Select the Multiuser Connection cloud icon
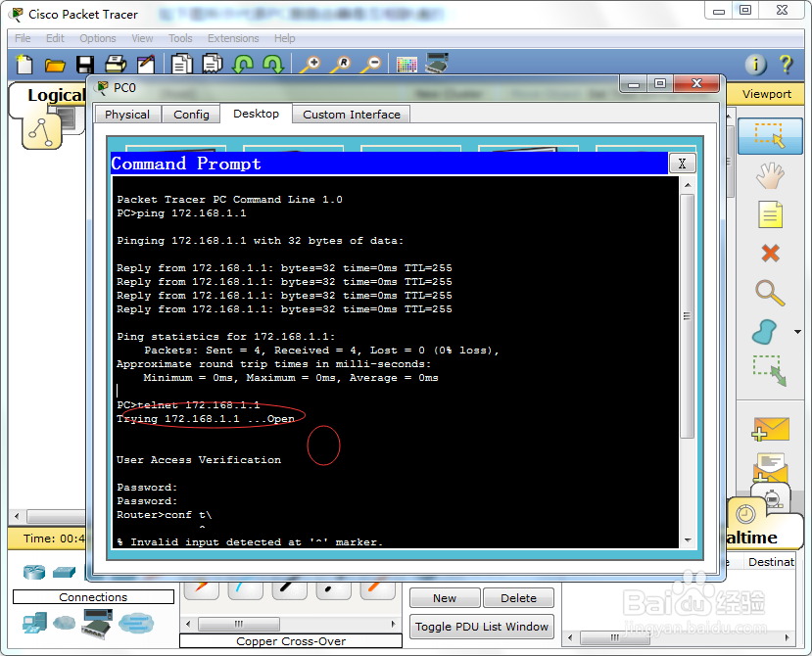 tap(136, 623)
